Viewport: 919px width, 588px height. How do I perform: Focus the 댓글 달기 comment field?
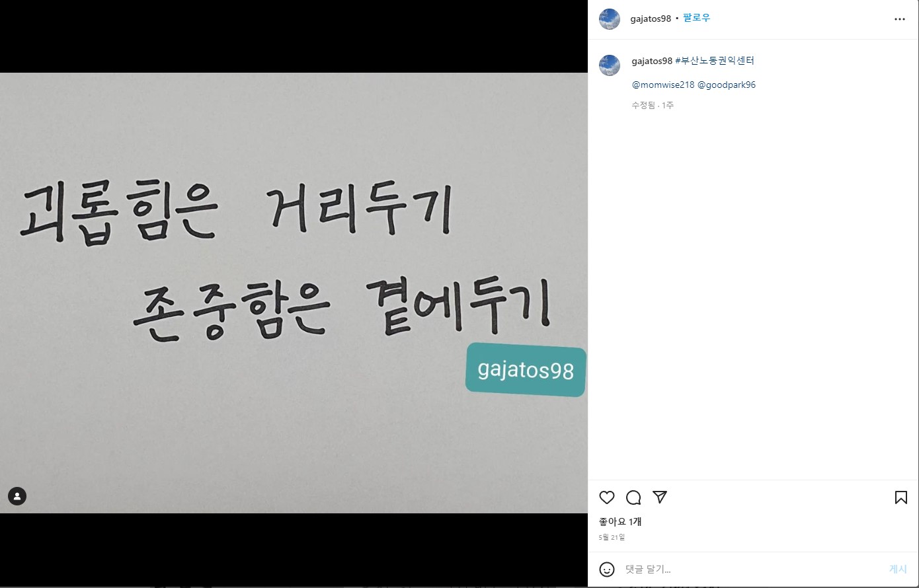tap(752, 570)
